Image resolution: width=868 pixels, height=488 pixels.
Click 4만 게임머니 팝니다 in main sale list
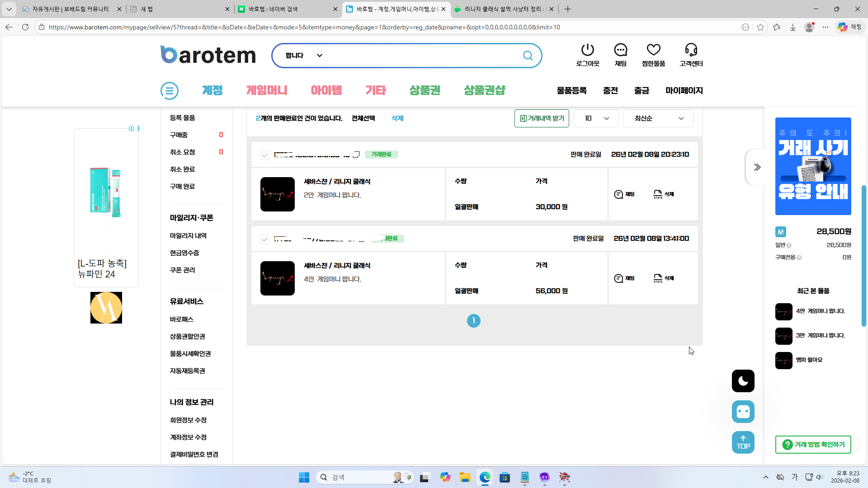(x=332, y=279)
